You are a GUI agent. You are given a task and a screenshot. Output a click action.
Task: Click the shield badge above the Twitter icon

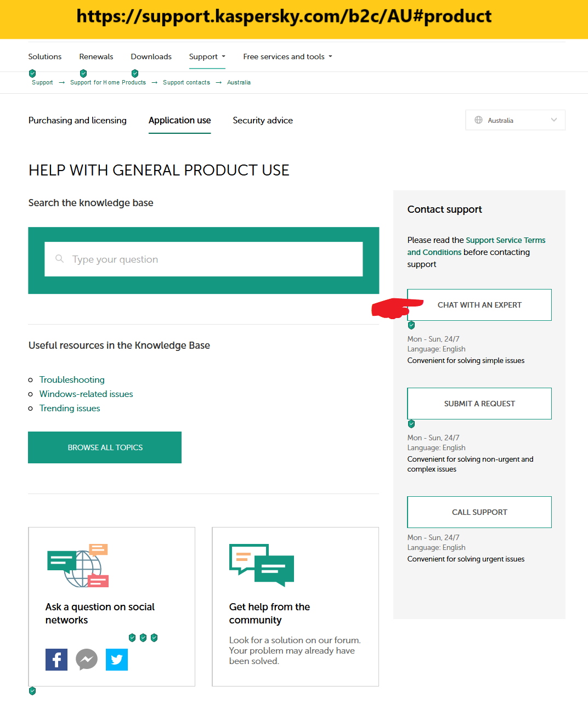pos(154,637)
